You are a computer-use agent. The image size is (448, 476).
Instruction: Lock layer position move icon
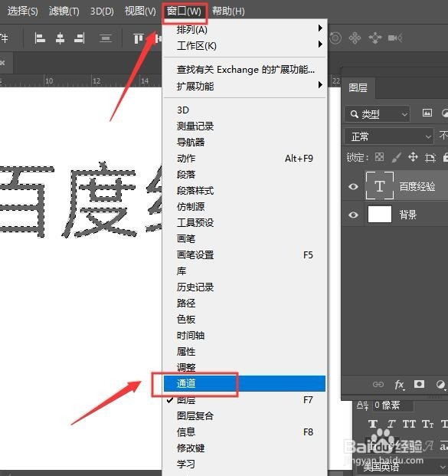413,157
